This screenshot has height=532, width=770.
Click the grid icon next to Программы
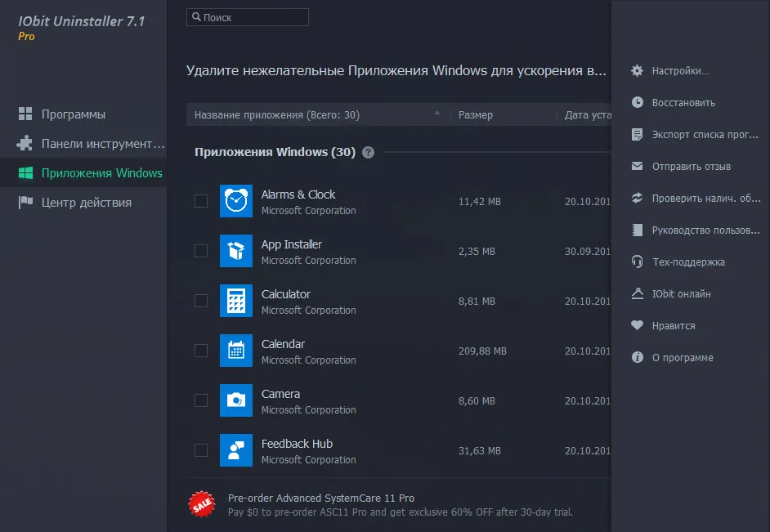pos(25,114)
